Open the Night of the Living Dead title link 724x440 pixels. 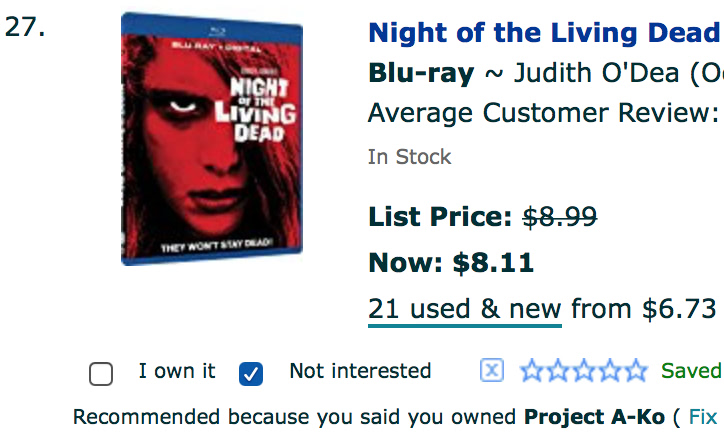pos(546,33)
